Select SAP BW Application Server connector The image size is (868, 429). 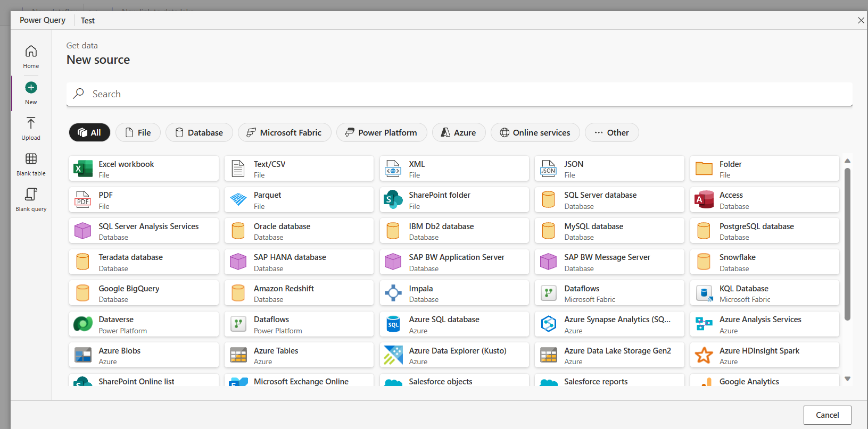(x=454, y=262)
